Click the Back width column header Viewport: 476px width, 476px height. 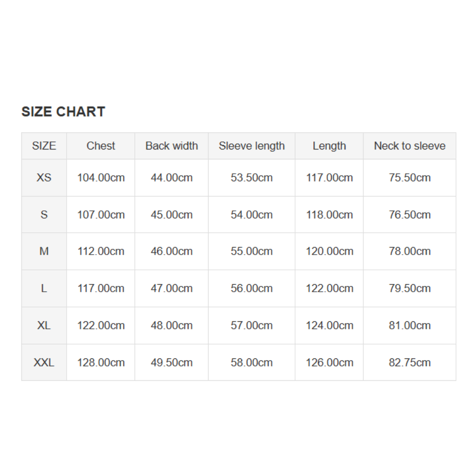[x=171, y=146]
